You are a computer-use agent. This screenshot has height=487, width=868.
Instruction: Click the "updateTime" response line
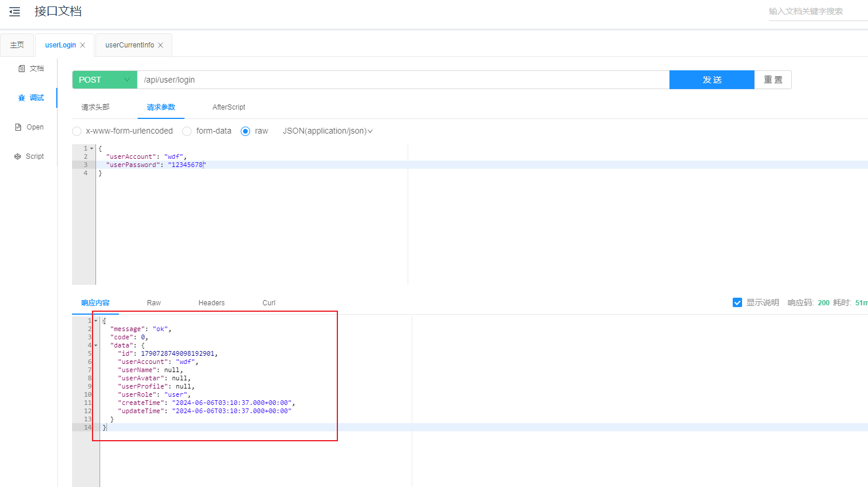coord(204,411)
